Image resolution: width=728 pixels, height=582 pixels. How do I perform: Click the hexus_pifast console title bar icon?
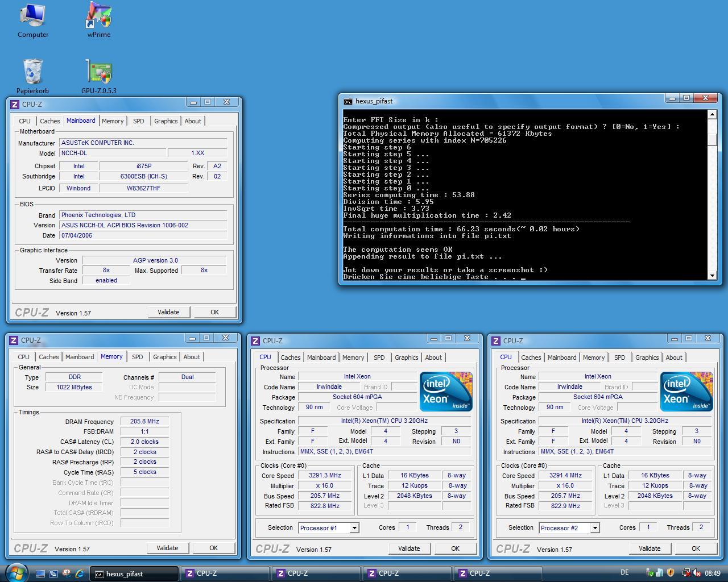348,101
